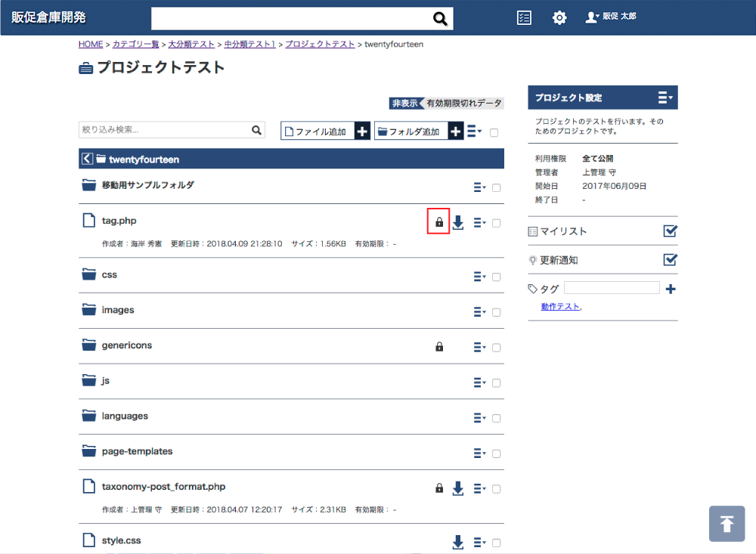
Task: Open row menu for images folder
Action: point(480,312)
